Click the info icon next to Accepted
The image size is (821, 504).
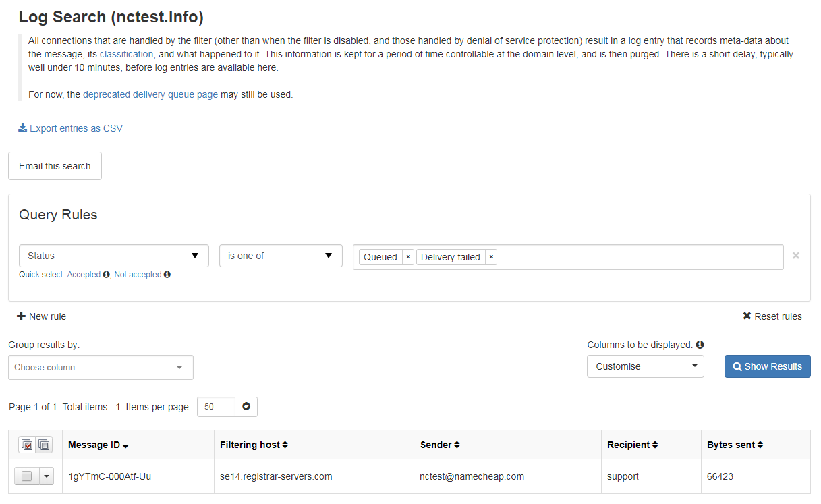(106, 275)
